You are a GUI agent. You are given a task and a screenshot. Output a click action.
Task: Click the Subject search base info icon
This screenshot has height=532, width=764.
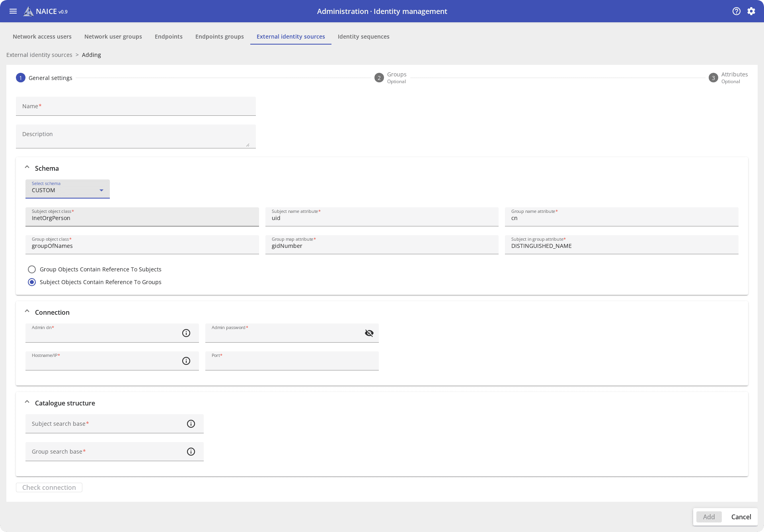191,424
